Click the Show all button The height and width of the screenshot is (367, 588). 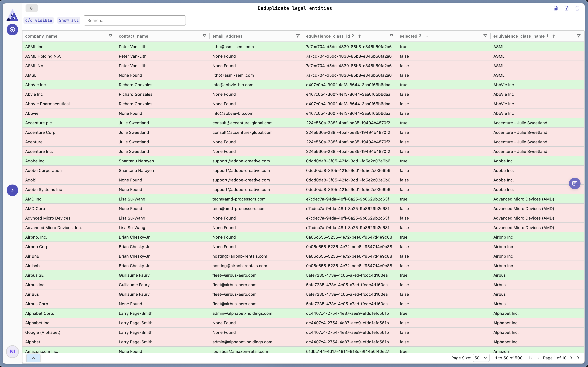[x=68, y=20]
